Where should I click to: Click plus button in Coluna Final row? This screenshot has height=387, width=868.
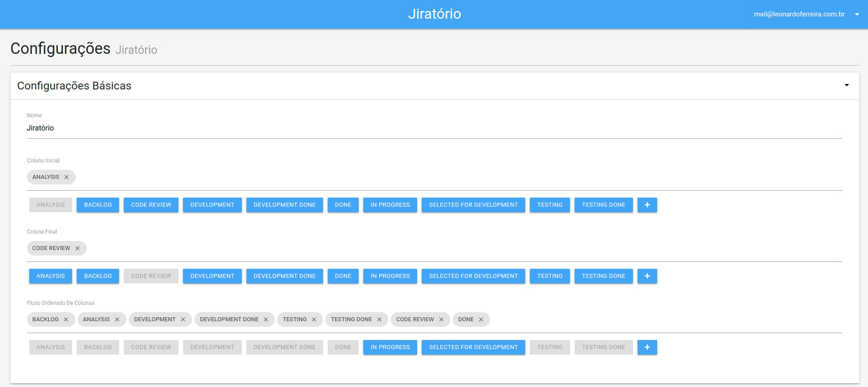pos(647,276)
